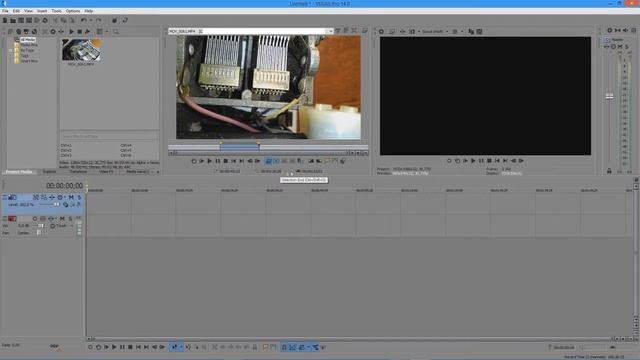
Task: Play the clip in the Trimmer
Action: click(210, 161)
